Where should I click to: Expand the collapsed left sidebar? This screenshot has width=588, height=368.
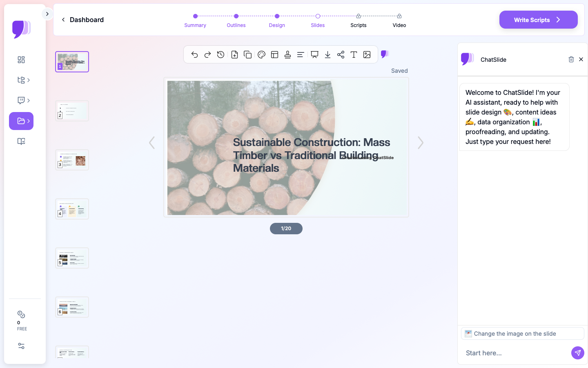47,14
